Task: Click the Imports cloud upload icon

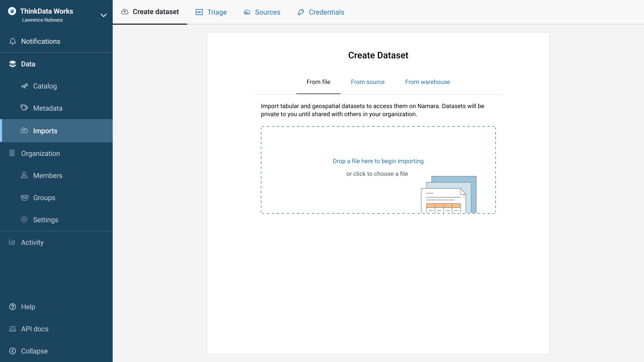Action: point(24,130)
